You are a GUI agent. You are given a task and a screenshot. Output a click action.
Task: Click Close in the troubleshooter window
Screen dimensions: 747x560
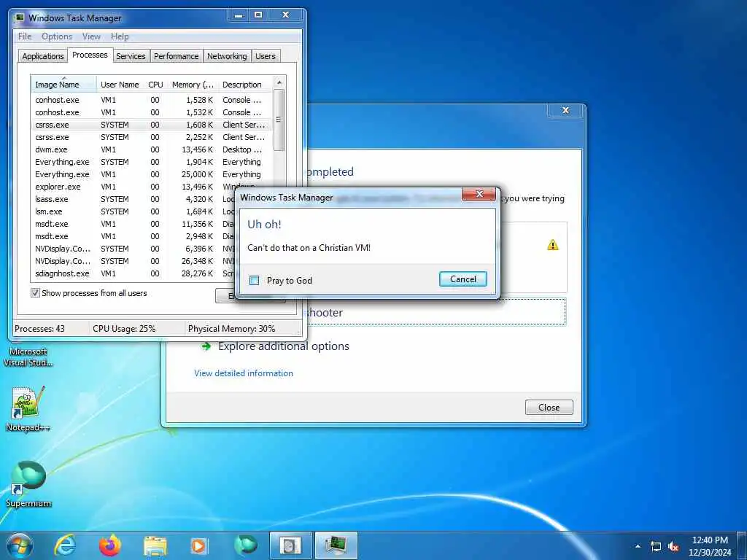[x=549, y=407]
